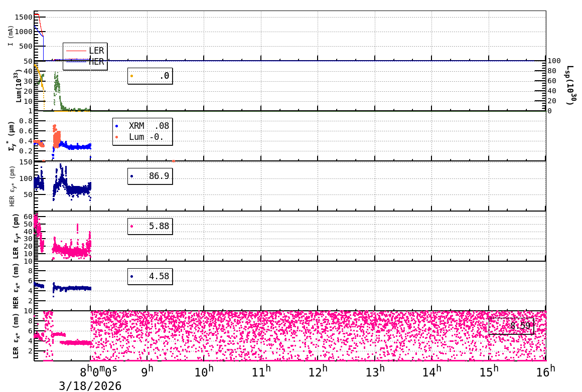Click the LER εx* (nm) axis label
This screenshot has height=392, width=582.
point(16,336)
